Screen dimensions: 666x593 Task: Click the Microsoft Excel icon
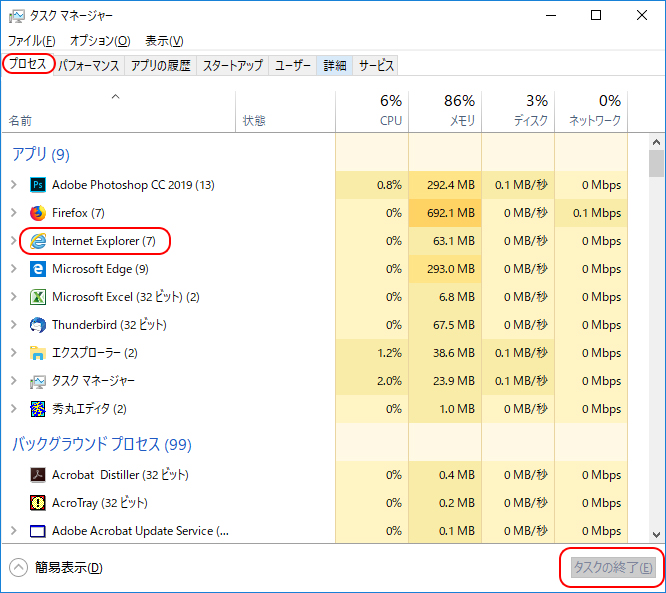[38, 297]
